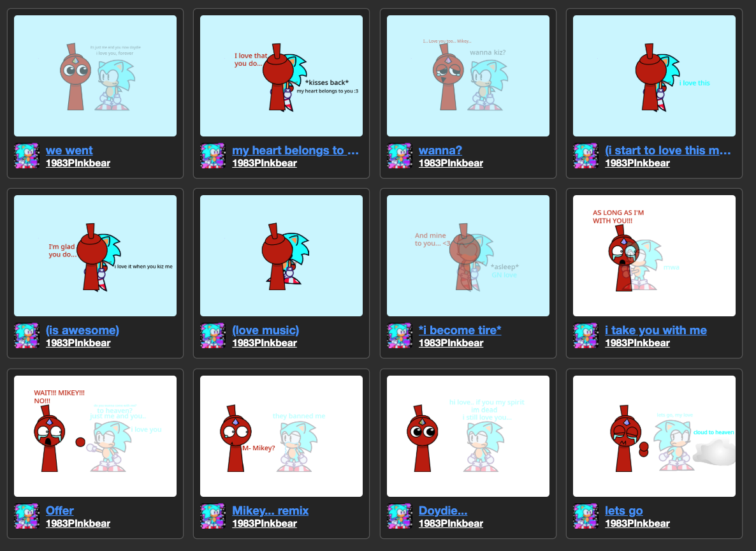Open the '(love music)' project thumbnail
Image resolution: width=756 pixels, height=551 pixels.
pyautogui.click(x=281, y=256)
